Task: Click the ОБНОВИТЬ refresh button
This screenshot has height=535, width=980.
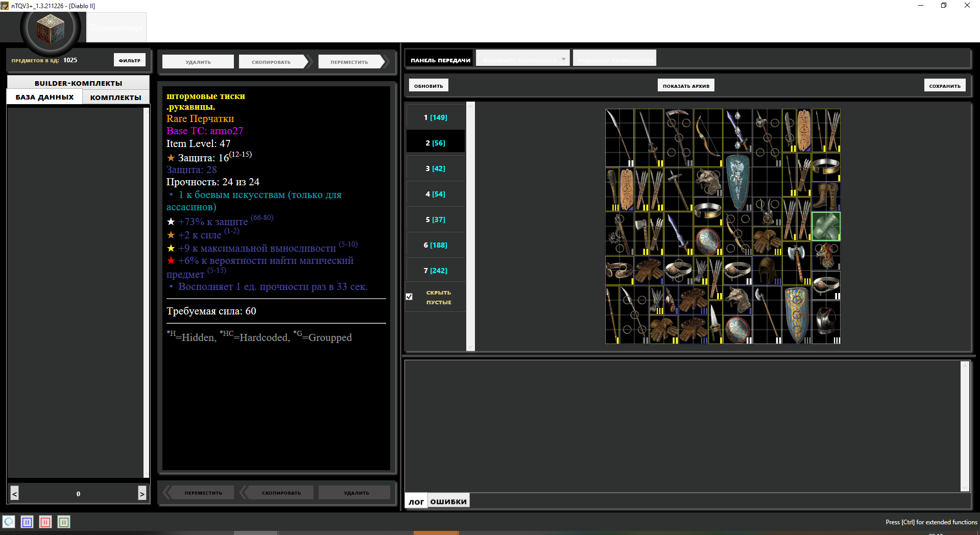Action: [x=428, y=85]
